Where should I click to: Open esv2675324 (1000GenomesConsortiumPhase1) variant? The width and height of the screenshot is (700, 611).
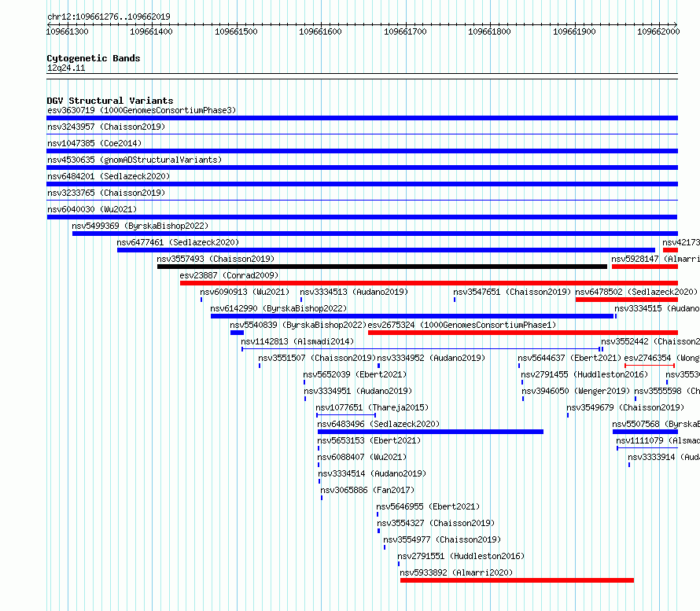coord(462,325)
